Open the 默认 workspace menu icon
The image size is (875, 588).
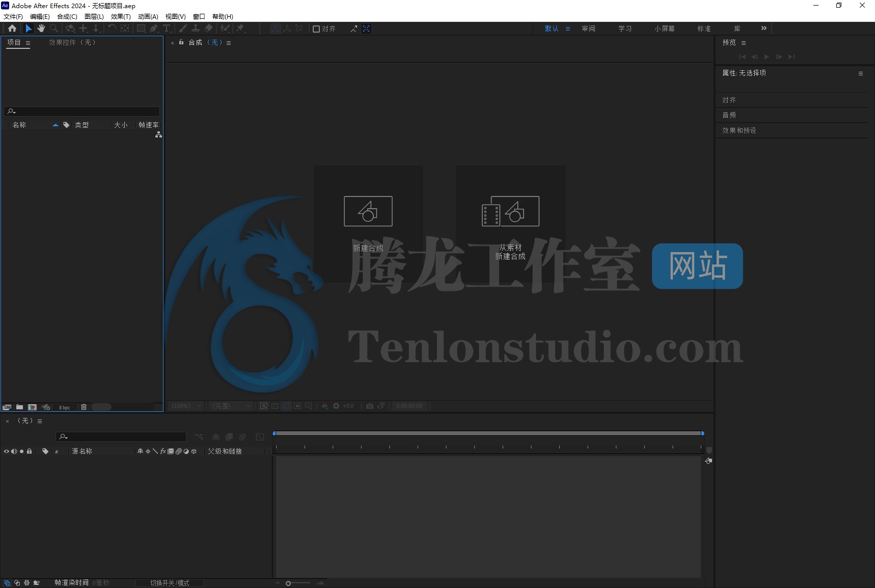[568, 29]
